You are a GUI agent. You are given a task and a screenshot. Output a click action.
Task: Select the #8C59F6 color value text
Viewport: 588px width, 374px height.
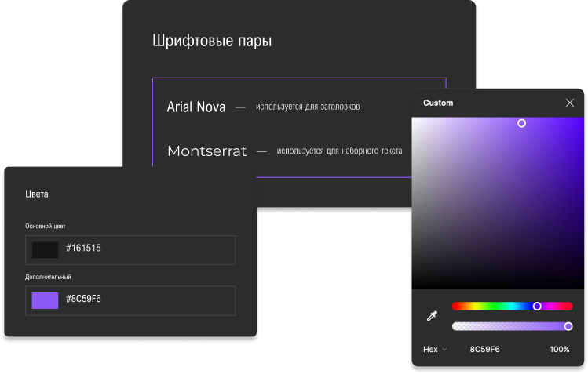(x=83, y=299)
